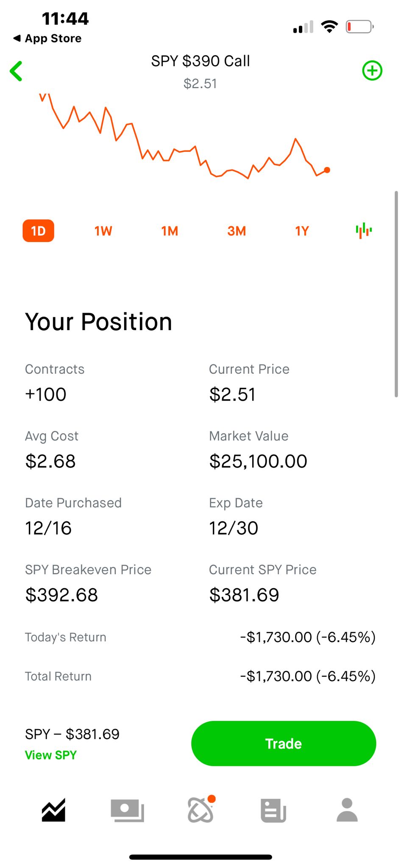This screenshot has width=401, height=868.
Task: Tap the orange dot on price chart
Action: 327,170
